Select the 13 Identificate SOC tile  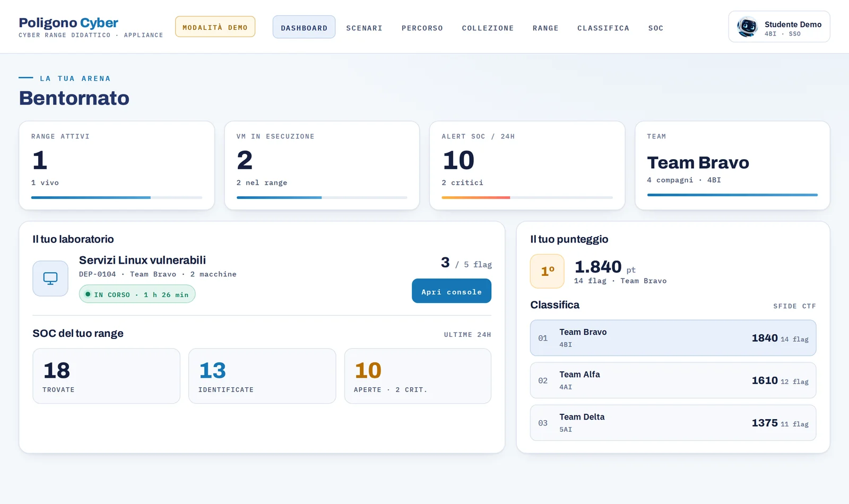(262, 376)
